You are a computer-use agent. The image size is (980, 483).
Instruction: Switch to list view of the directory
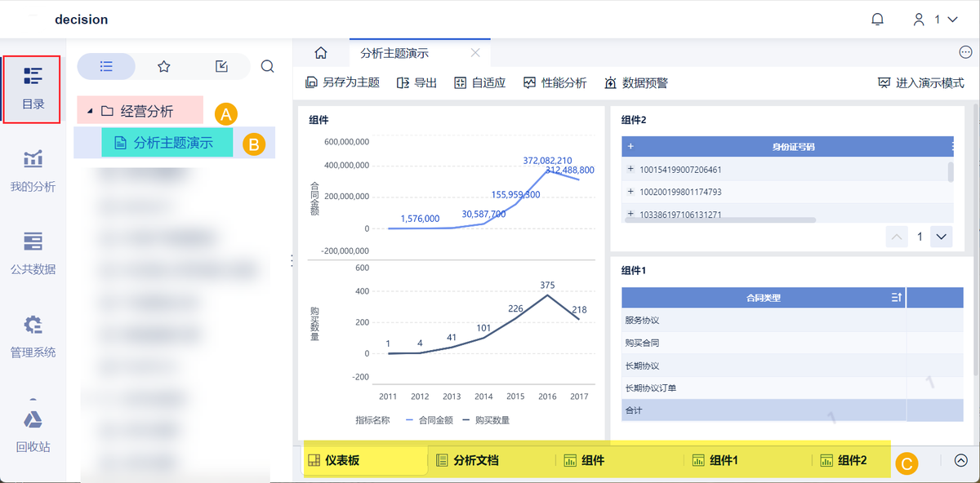tap(106, 66)
